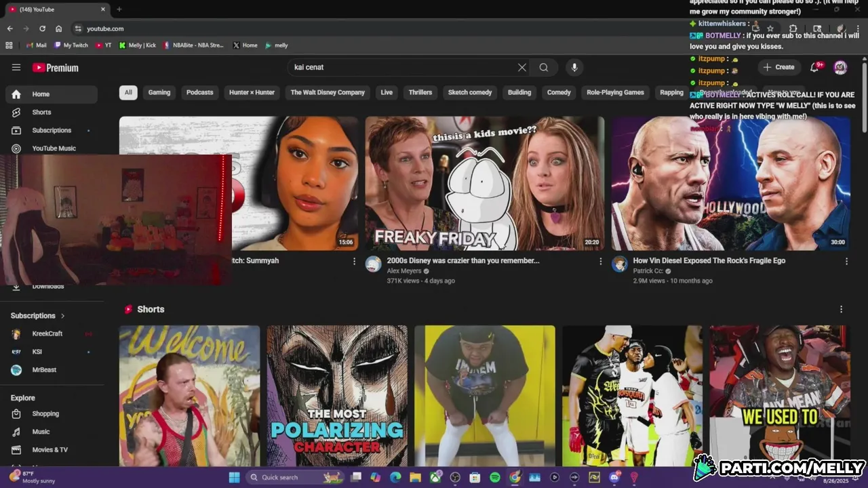Click the browser home icon

tap(58, 28)
